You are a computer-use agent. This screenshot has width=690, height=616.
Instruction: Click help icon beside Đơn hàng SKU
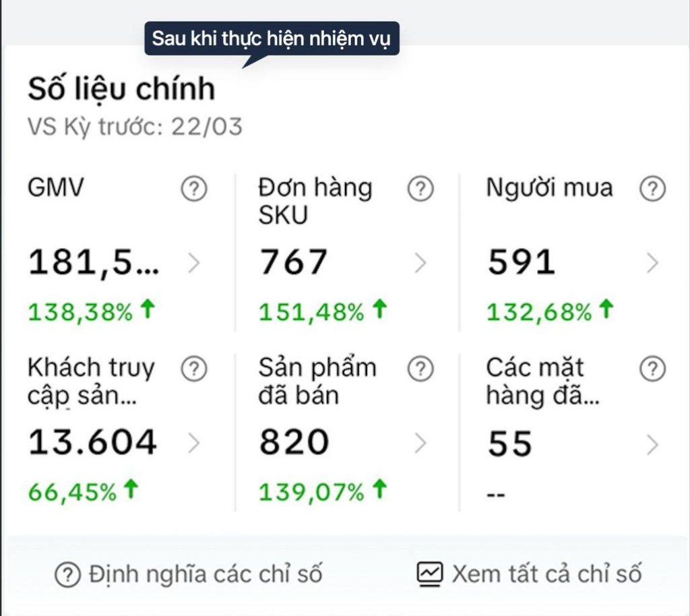point(420,190)
